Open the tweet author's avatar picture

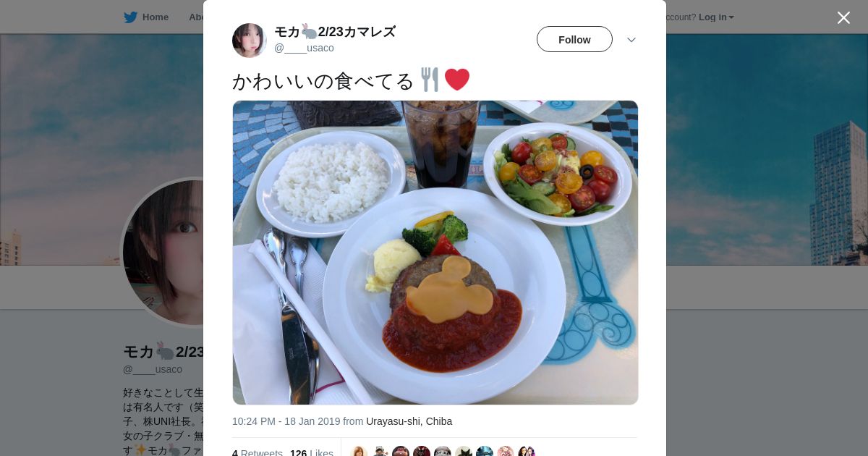click(x=250, y=41)
